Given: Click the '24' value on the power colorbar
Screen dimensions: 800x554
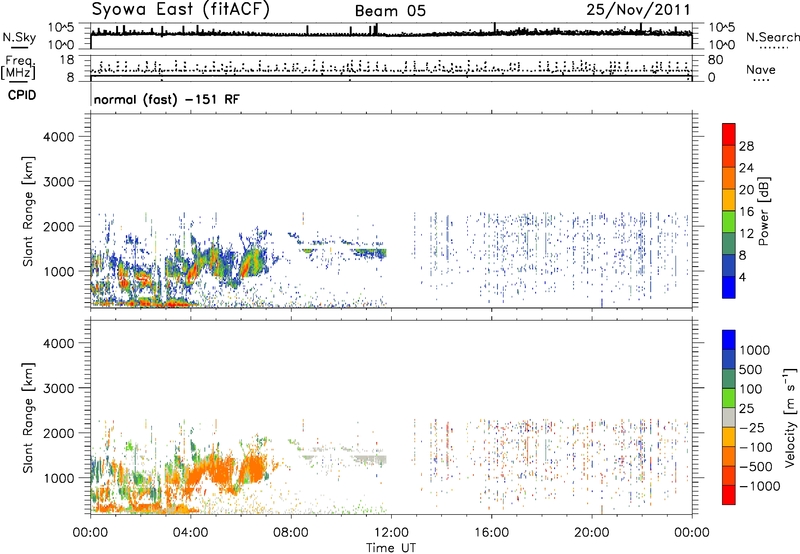Looking at the screenshot, I should tap(746, 168).
